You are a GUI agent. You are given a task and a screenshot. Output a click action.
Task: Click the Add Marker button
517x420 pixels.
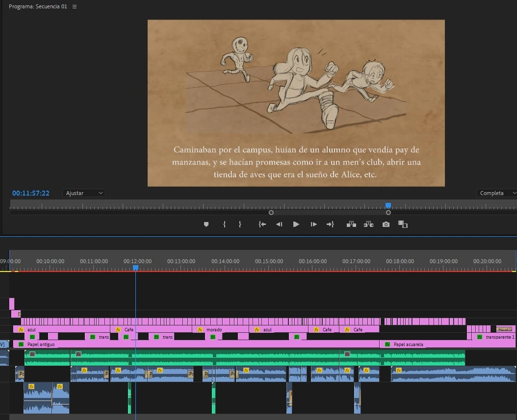pyautogui.click(x=206, y=224)
